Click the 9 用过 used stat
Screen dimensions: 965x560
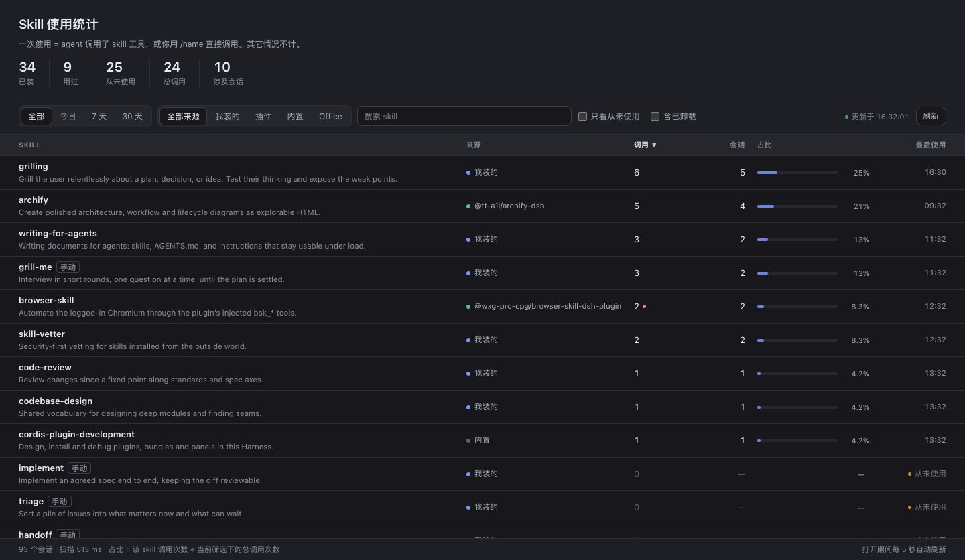(70, 73)
